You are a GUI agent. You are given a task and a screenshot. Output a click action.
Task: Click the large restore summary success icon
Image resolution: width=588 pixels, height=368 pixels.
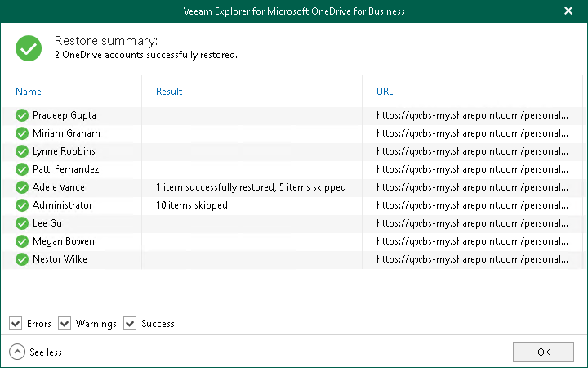(29, 48)
